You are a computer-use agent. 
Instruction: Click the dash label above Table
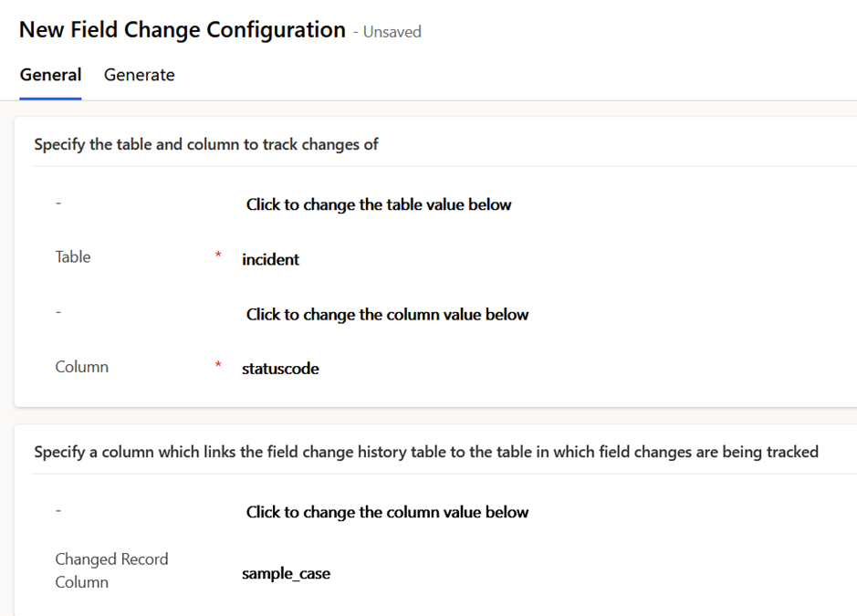(x=58, y=203)
